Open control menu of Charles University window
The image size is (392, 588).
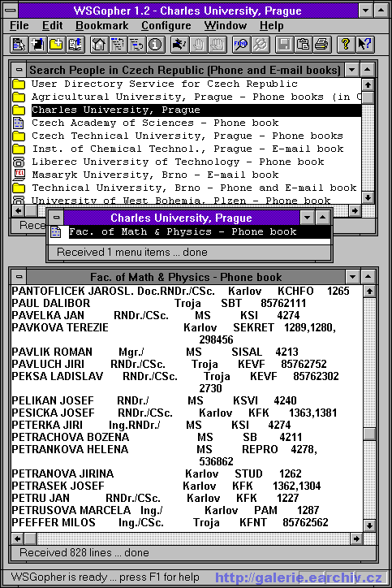(x=56, y=218)
